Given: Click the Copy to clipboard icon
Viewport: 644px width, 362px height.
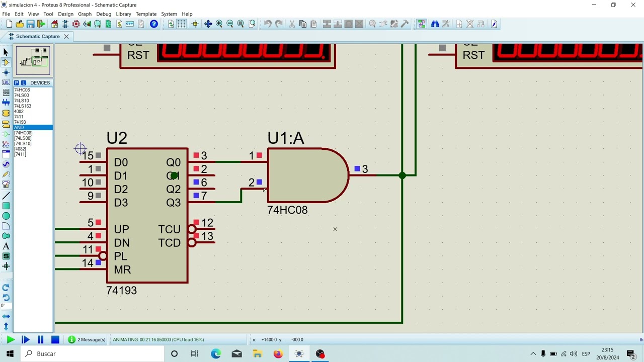Looking at the screenshot, I should tap(303, 24).
